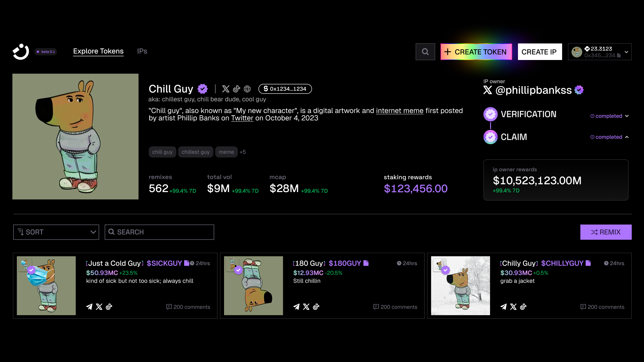Viewport: 644px width, 362px height.
Task: Click the app logo in top left
Action: pos(21,52)
